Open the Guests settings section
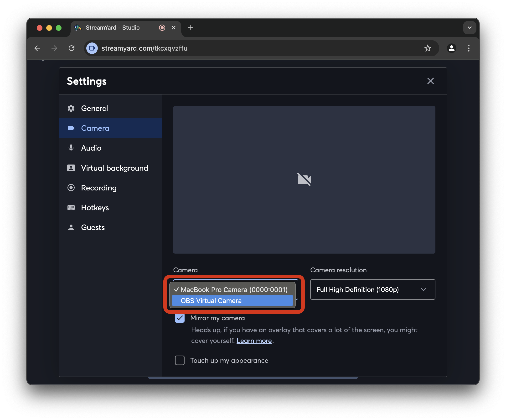Image resolution: width=506 pixels, height=420 pixels. pyautogui.click(x=110, y=227)
